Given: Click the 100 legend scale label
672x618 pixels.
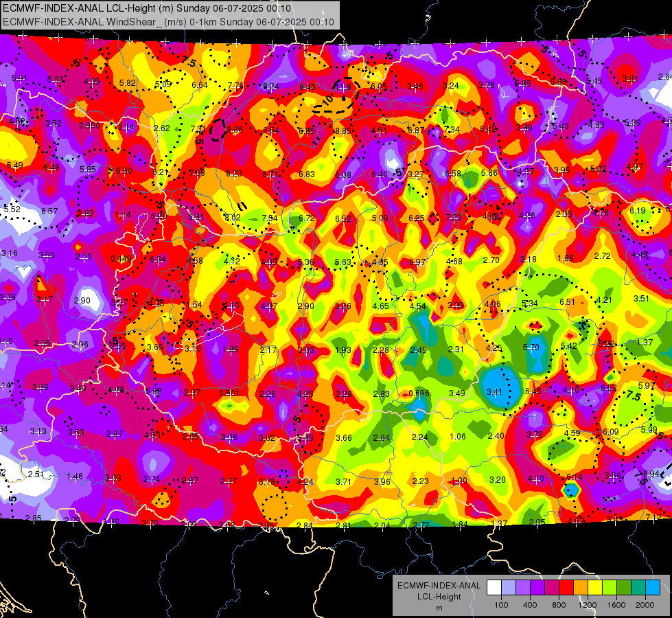Looking at the screenshot, I should pos(501,605).
